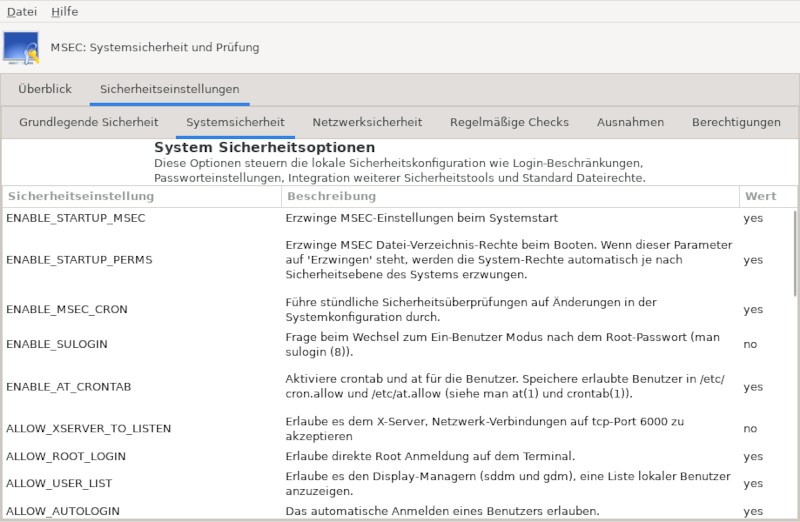The image size is (800, 522).
Task: Open the Grundlegende Sicherheit tab
Action: coord(89,122)
